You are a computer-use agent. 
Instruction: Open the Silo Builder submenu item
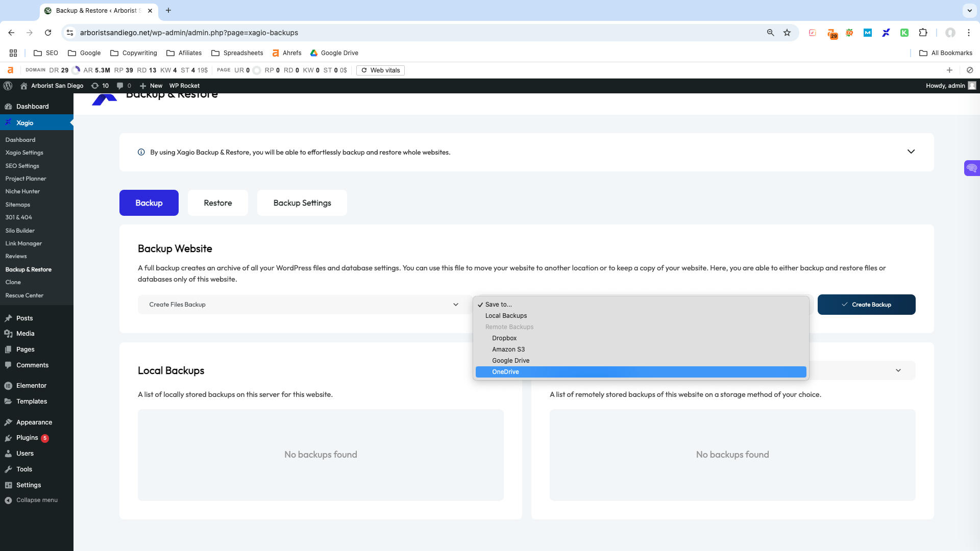tap(37, 231)
